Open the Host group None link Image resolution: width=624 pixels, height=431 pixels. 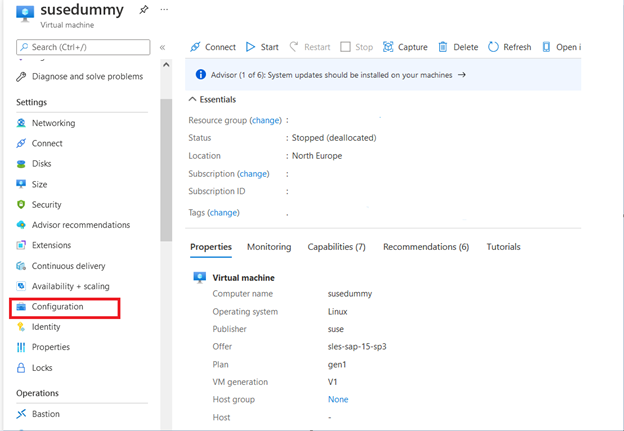tap(338, 400)
